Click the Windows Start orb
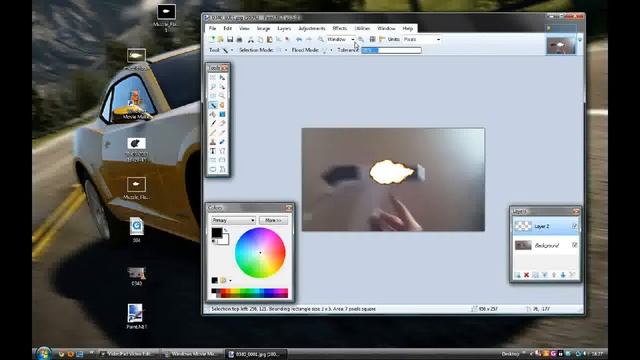This screenshot has height=360, width=640. pos(43,353)
